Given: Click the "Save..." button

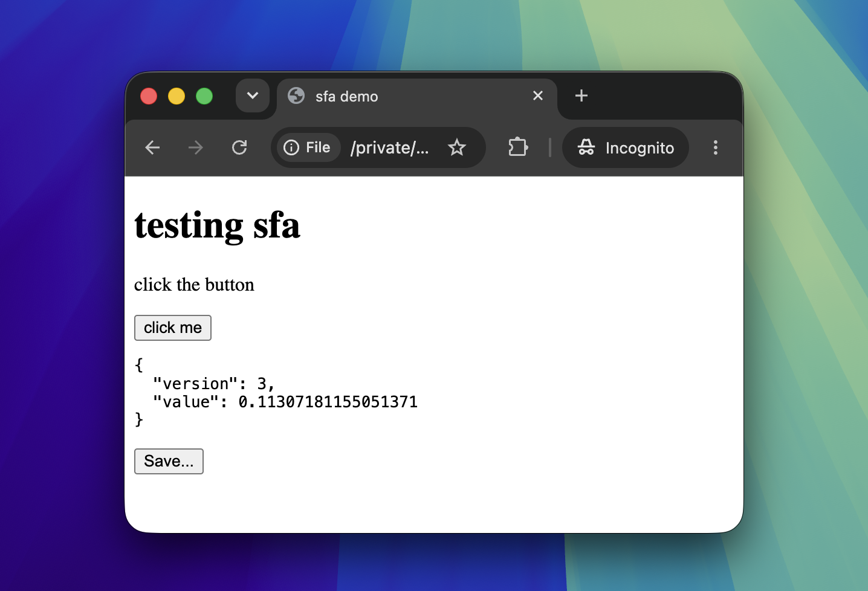Looking at the screenshot, I should pyautogui.click(x=169, y=461).
